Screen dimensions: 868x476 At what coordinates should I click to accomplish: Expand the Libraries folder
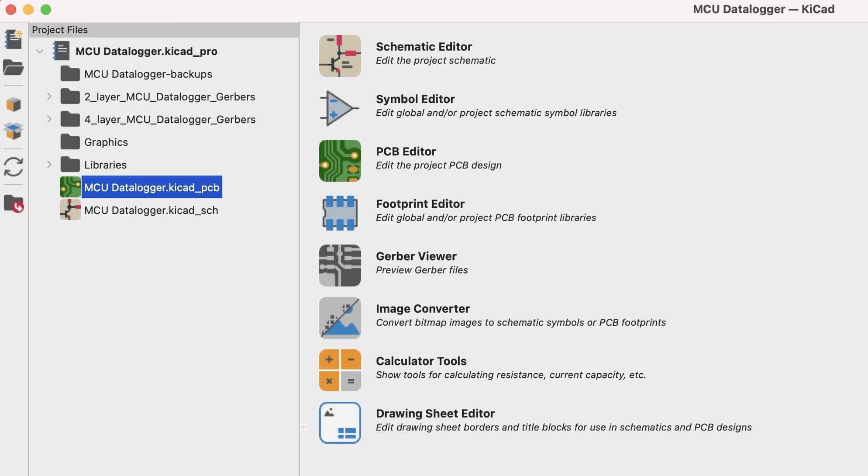pos(49,165)
